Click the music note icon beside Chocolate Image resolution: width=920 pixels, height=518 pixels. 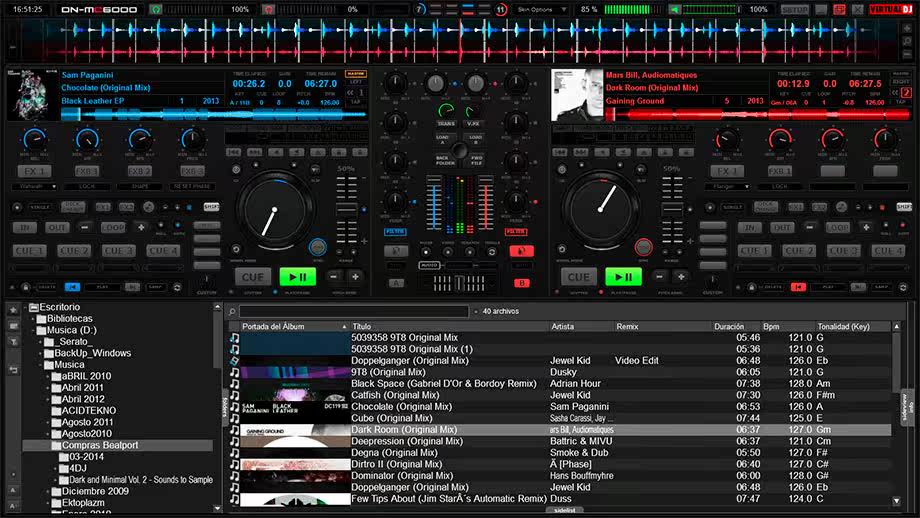click(x=234, y=407)
